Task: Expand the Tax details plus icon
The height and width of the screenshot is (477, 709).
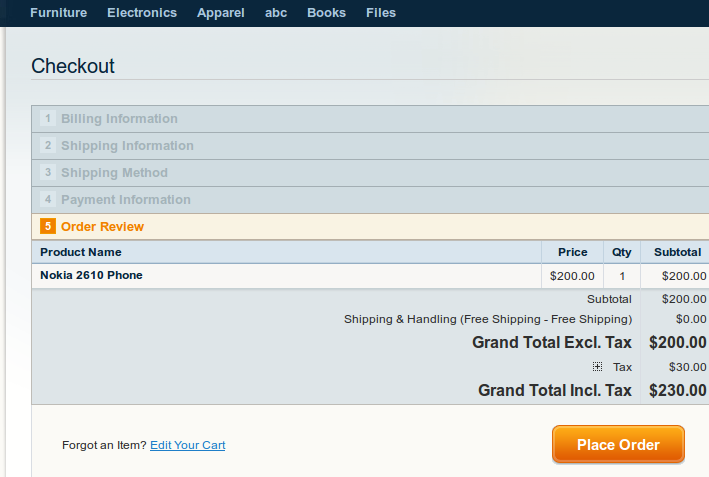Action: (597, 367)
